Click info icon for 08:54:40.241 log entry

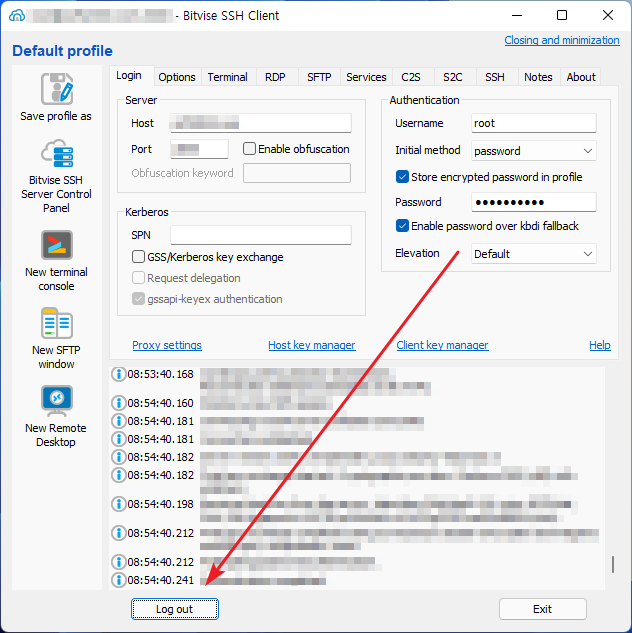pyautogui.click(x=119, y=580)
